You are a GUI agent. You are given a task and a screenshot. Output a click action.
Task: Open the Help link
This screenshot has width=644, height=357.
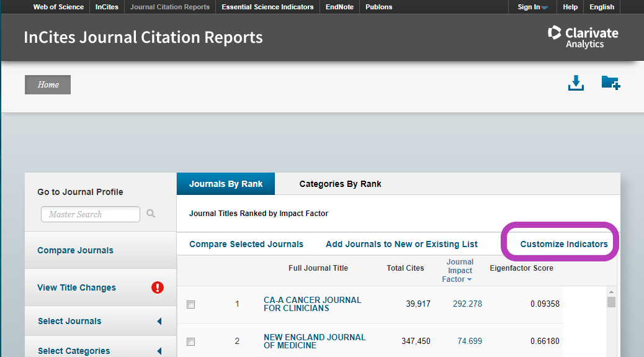[570, 7]
